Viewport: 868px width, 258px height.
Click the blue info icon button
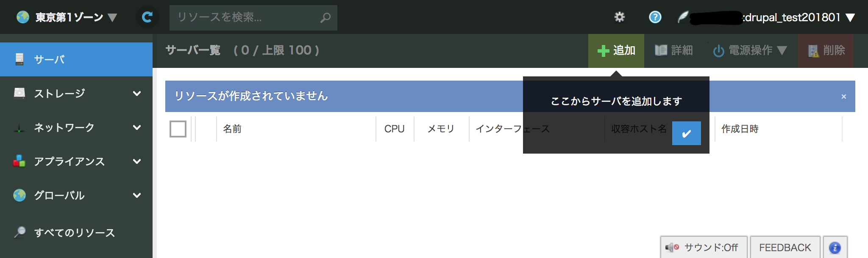coord(835,247)
